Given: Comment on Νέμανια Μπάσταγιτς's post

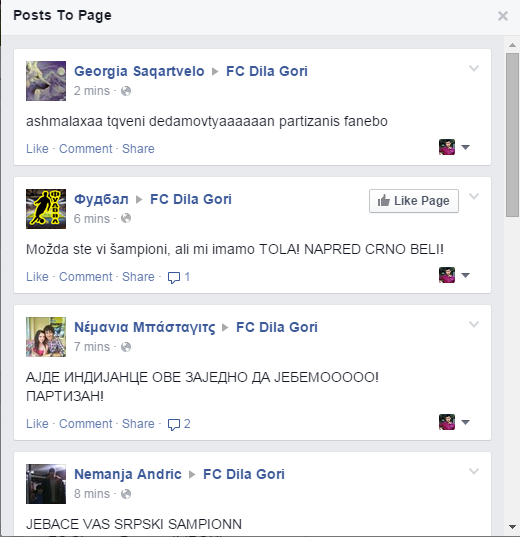Looking at the screenshot, I should pyautogui.click(x=86, y=424).
